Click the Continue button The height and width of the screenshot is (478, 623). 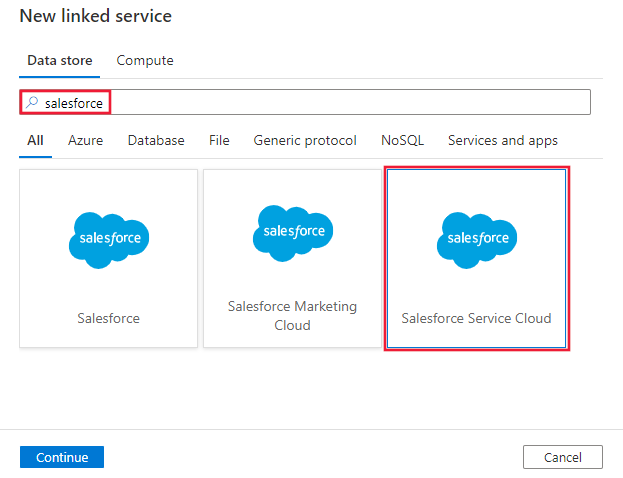(x=62, y=457)
